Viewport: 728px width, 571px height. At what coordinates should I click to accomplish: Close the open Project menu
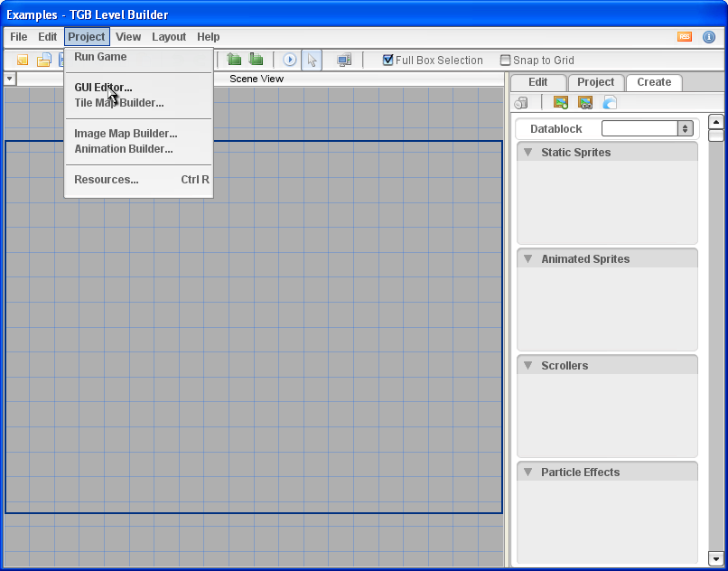(87, 37)
